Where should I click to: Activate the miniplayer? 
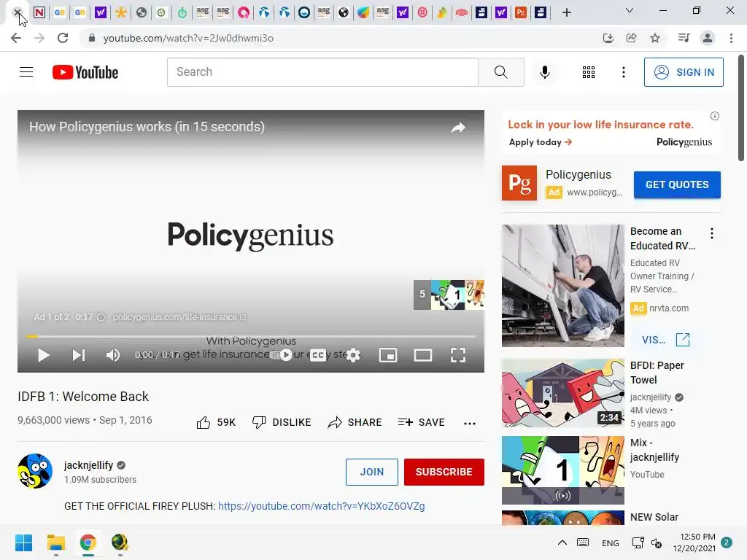pyautogui.click(x=388, y=355)
